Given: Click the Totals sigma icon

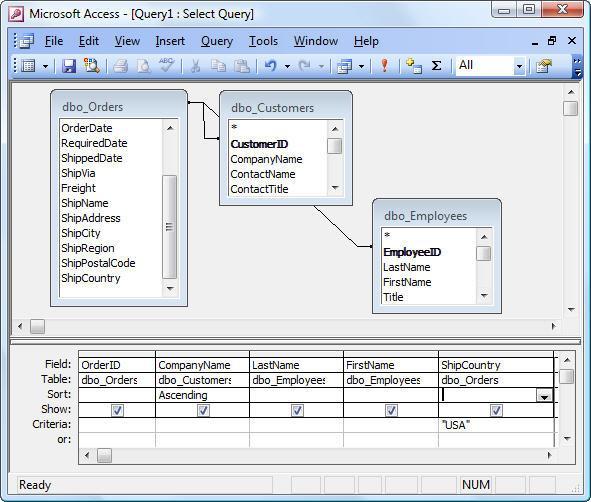Looking at the screenshot, I should 436,66.
